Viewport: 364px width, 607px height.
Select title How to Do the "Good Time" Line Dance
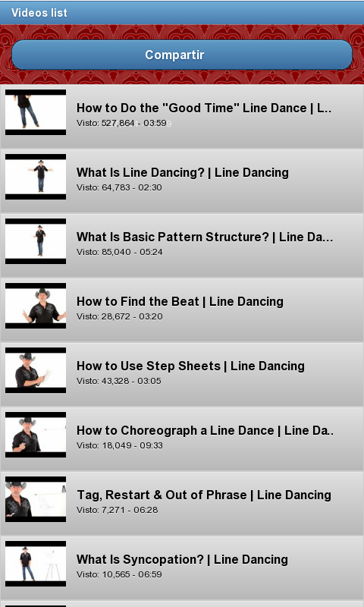pos(204,108)
